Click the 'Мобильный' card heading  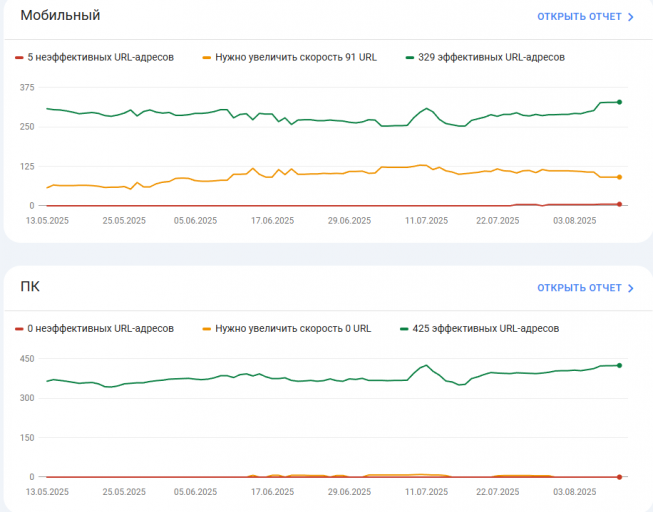click(60, 15)
